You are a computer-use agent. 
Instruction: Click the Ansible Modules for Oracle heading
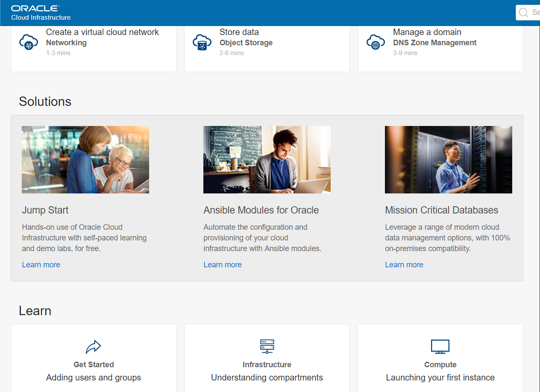click(261, 210)
